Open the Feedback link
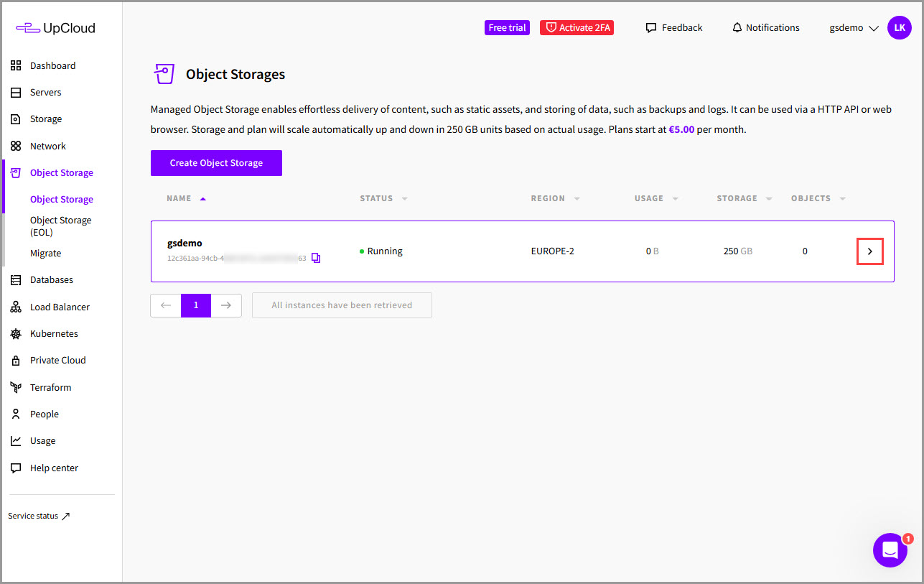This screenshot has width=924, height=584. (x=674, y=28)
